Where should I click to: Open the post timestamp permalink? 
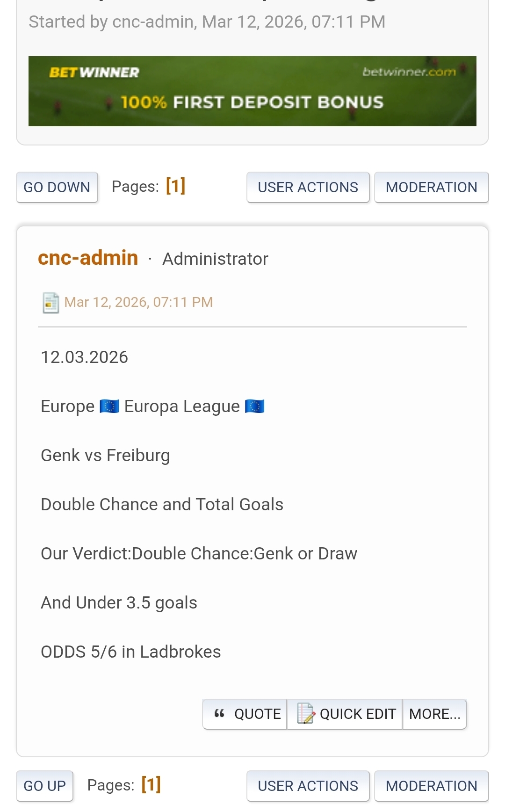point(138,302)
